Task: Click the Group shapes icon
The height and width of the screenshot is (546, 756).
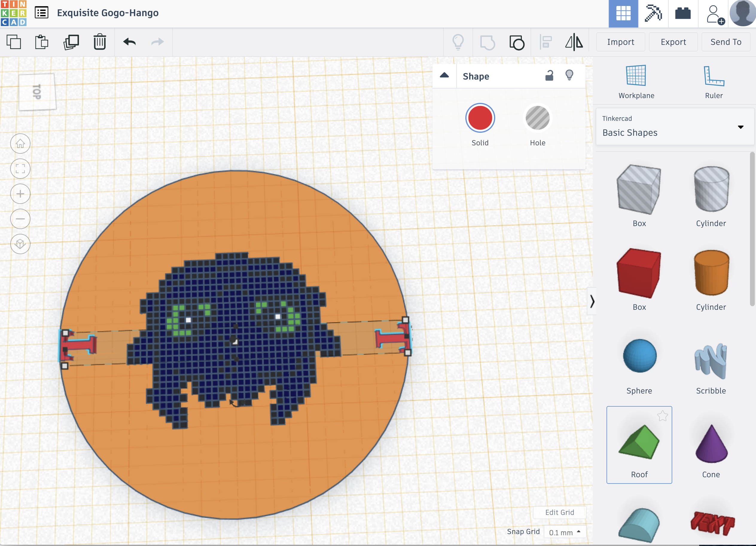Action: [x=487, y=42]
